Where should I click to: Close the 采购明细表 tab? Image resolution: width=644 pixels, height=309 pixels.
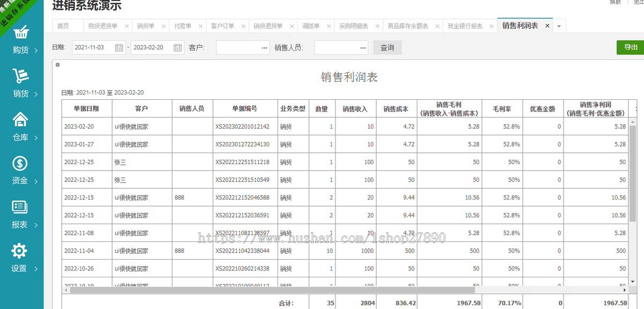coord(377,26)
